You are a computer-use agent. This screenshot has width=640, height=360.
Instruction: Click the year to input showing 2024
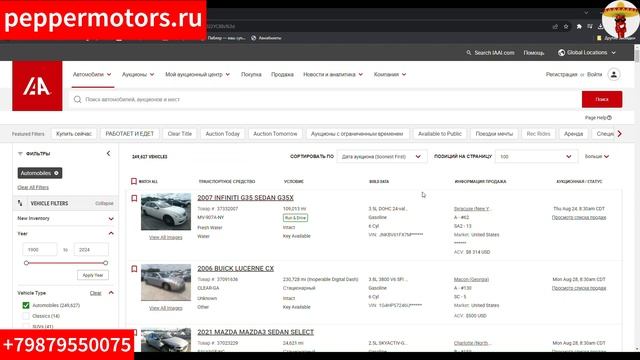(91, 249)
